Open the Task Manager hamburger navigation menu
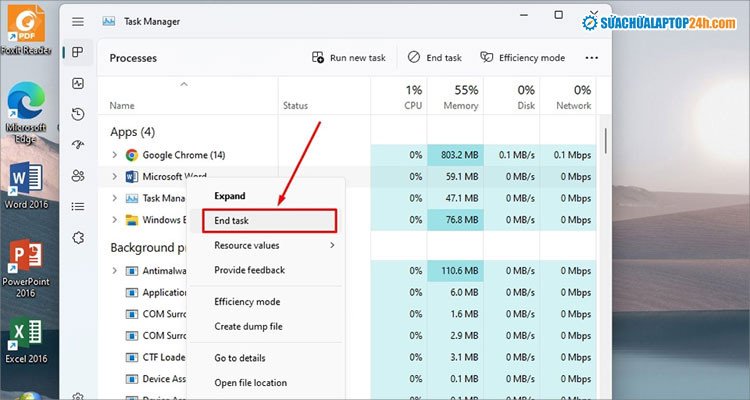Screen dimensions: 750x400 78,22
